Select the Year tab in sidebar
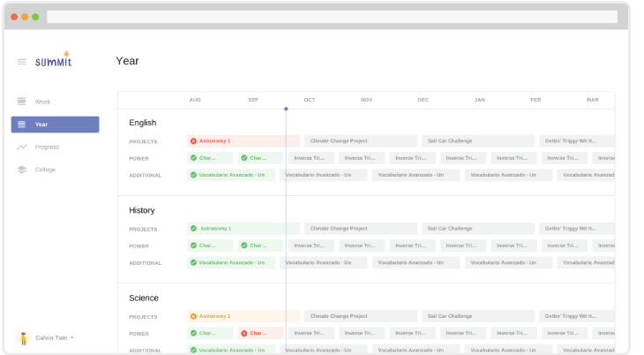 click(x=56, y=125)
